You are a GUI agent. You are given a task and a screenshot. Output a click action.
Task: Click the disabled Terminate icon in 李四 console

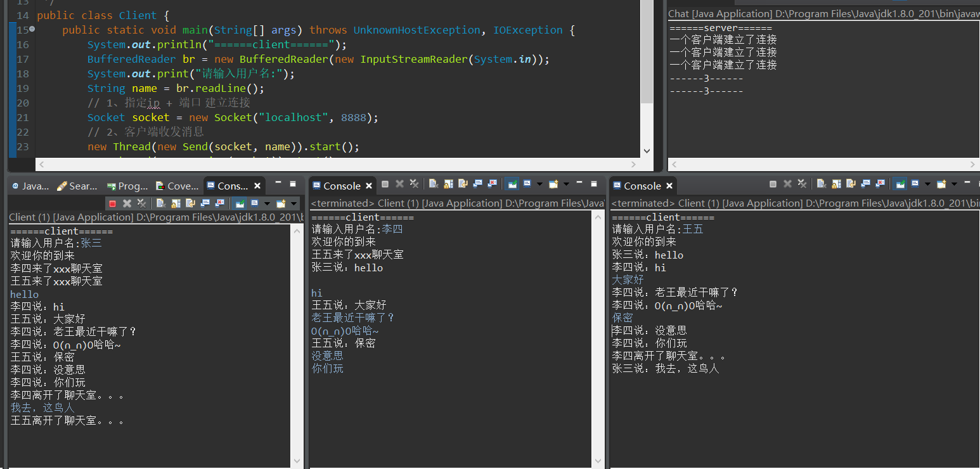(385, 184)
